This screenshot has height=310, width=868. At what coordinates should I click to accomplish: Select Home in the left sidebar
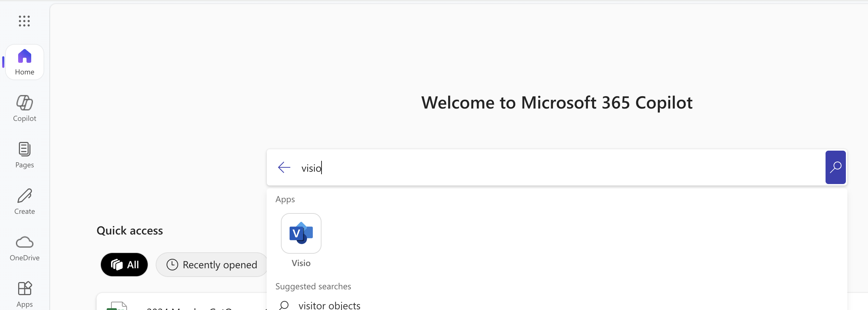click(24, 62)
